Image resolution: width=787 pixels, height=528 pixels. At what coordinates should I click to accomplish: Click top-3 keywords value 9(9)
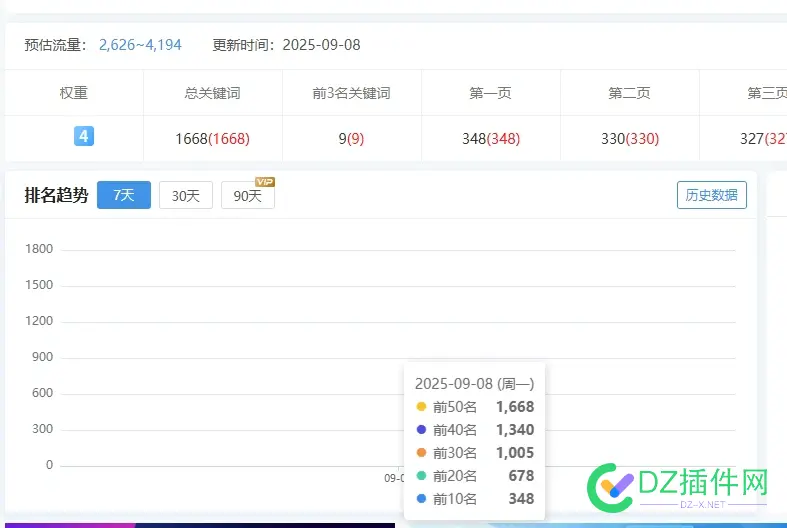tap(351, 139)
